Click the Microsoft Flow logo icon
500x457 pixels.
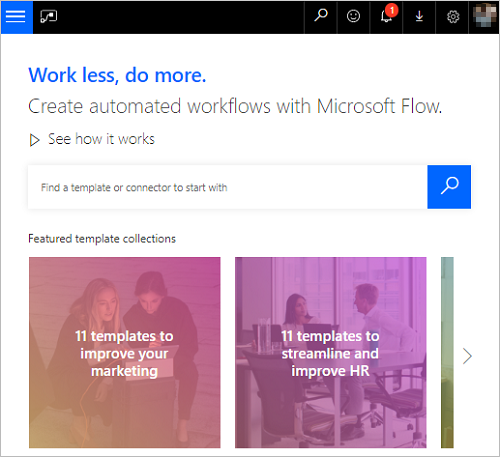pyautogui.click(x=49, y=16)
